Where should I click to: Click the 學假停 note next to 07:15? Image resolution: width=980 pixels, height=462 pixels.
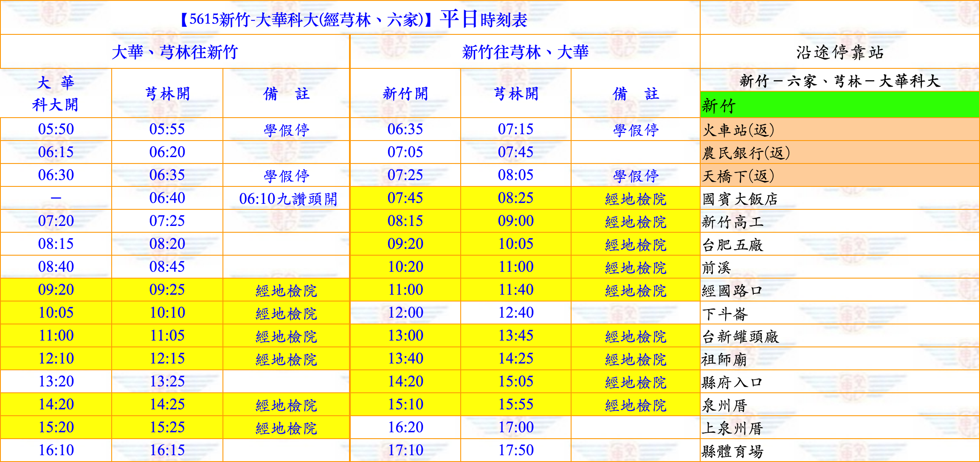tap(636, 130)
